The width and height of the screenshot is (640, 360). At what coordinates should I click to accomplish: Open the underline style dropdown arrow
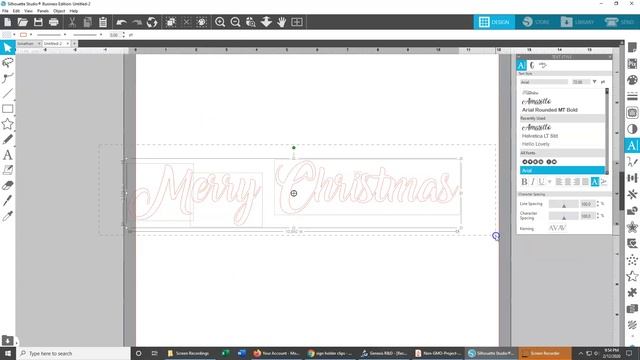coord(550,182)
